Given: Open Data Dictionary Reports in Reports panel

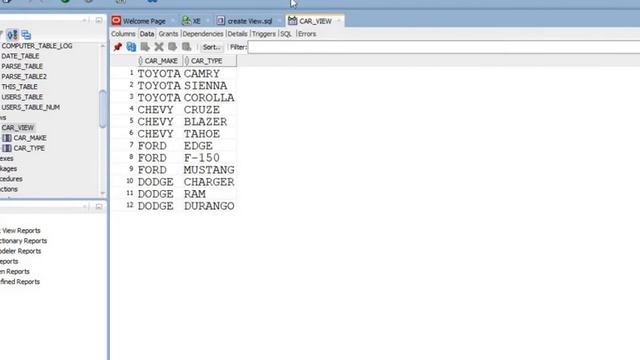Looking at the screenshot, I should pos(23,241).
